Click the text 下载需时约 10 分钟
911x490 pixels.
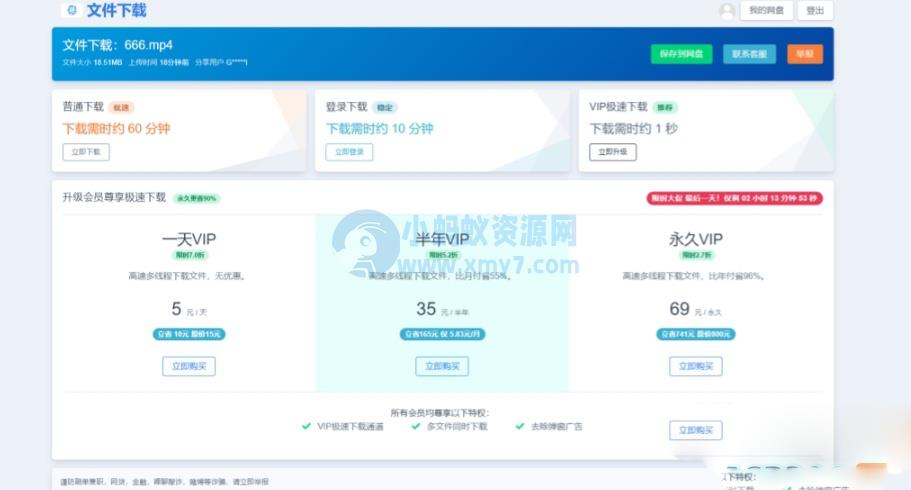coord(379,128)
